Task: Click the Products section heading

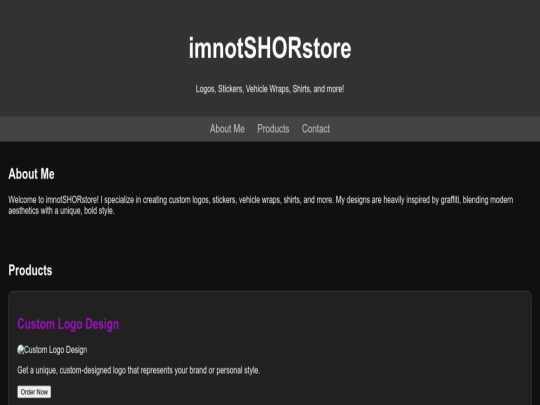Action: (x=30, y=270)
